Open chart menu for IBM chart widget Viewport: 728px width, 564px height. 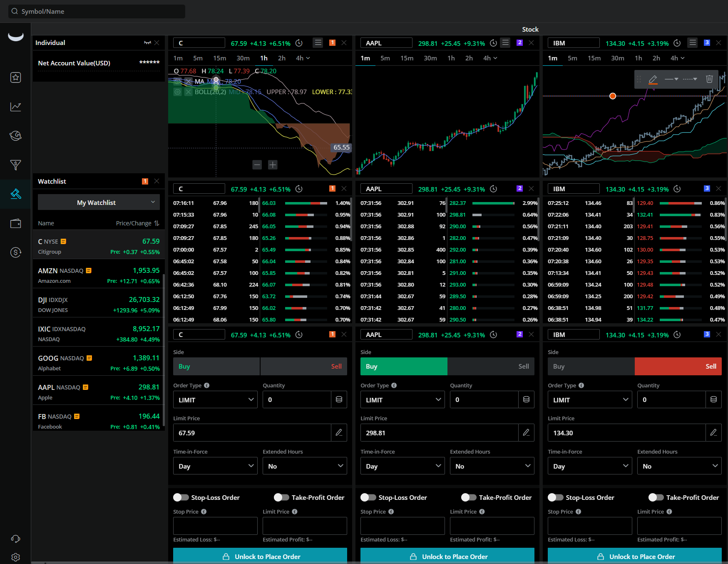pyautogui.click(x=693, y=42)
